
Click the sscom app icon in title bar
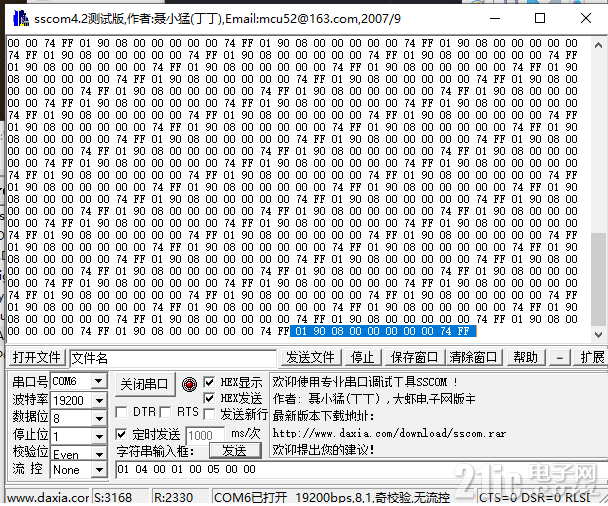pos(21,18)
